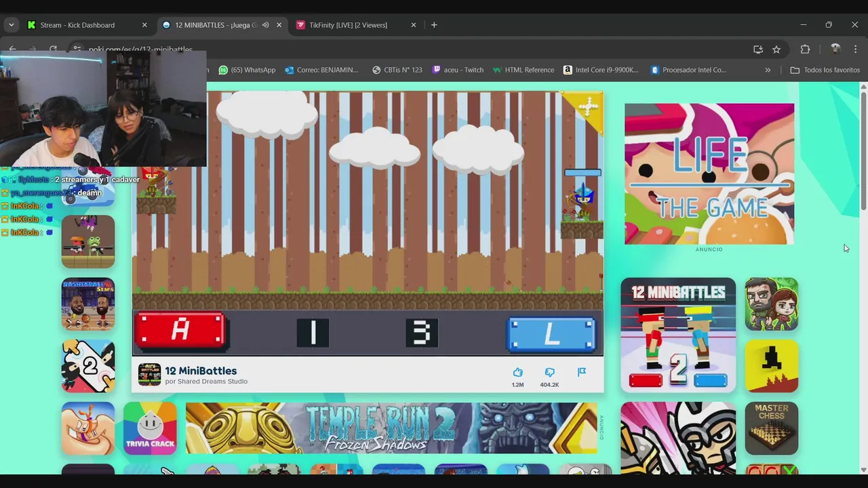Mute audio on 12 MINIBATTLES tab
This screenshot has height=488, width=868.
[266, 25]
